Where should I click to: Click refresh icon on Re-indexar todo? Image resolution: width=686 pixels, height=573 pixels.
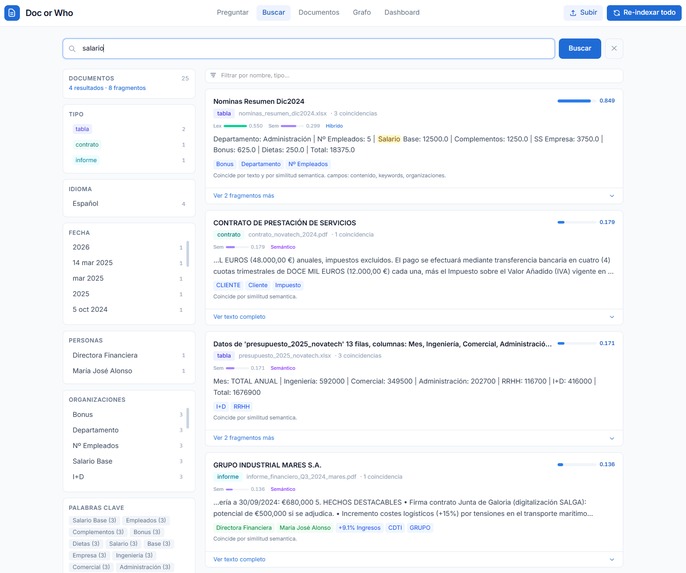click(616, 13)
